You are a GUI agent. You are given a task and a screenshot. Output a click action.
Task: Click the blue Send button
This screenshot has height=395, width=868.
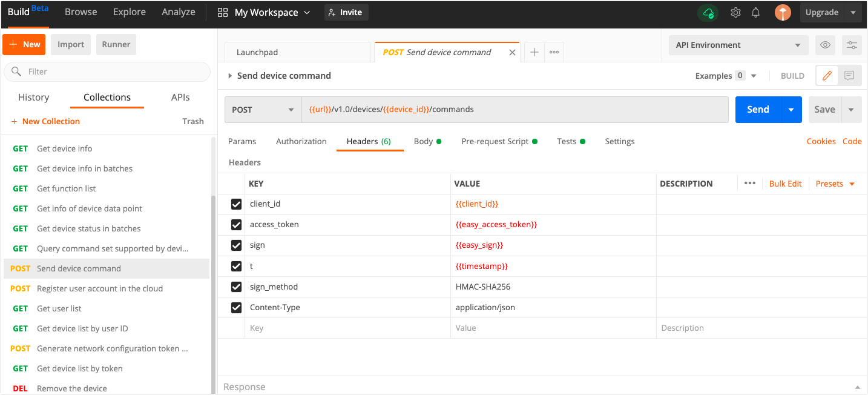(x=758, y=110)
